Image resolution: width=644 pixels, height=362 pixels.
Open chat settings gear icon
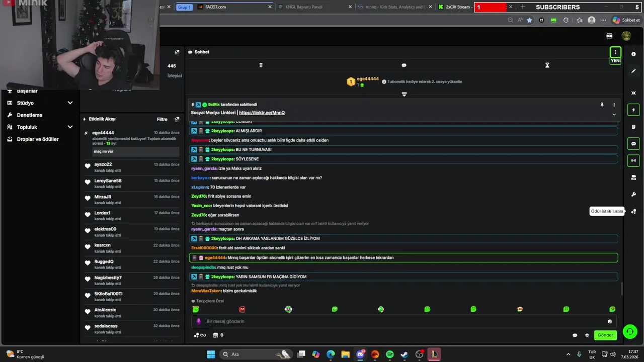tap(587, 335)
